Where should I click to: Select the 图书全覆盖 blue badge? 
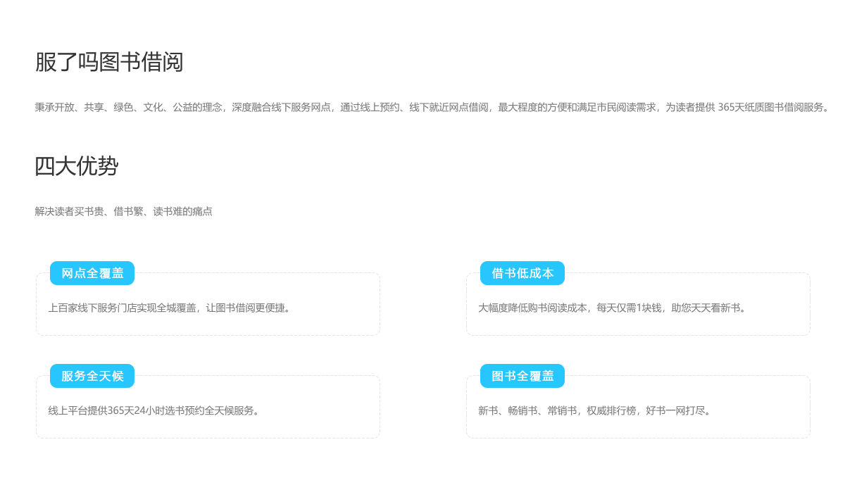click(x=522, y=376)
